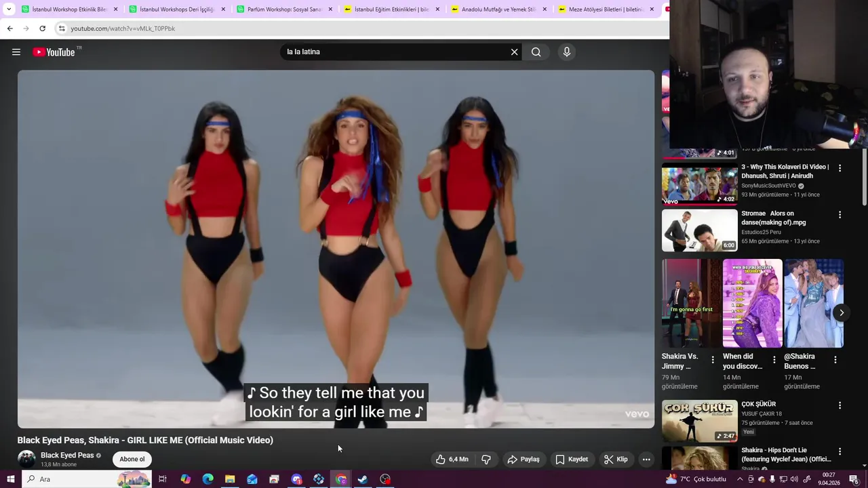Open options for ÇOK ŞÜKÜR video

click(x=840, y=405)
